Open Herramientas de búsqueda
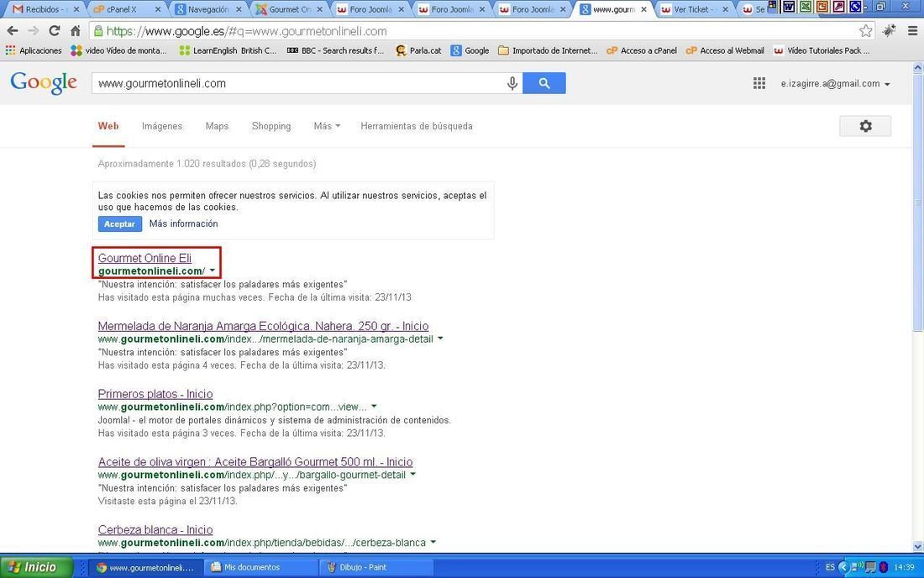The width and height of the screenshot is (924, 578). pyautogui.click(x=417, y=126)
